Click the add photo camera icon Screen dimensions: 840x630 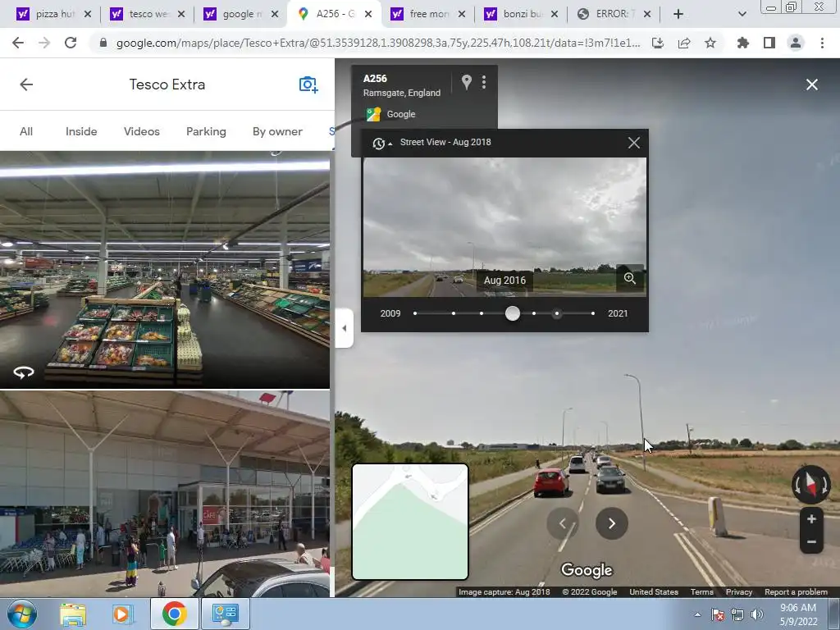click(308, 84)
